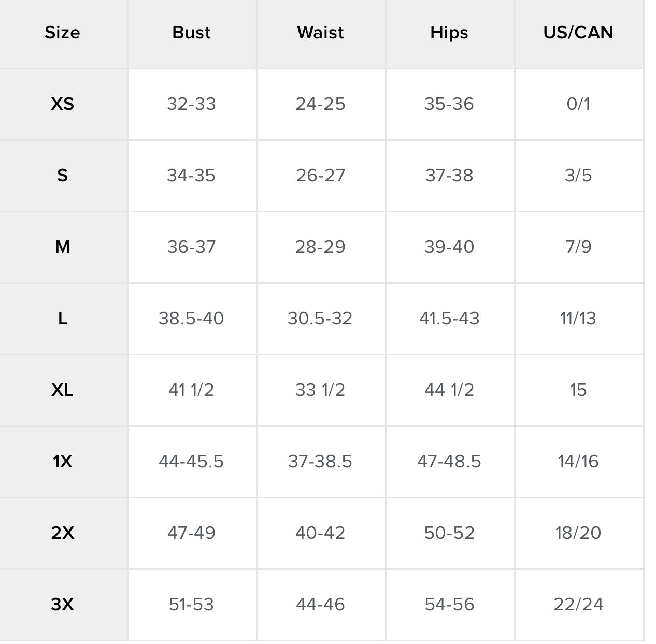The width and height of the screenshot is (656, 644).
Task: Click the Bust column header
Action: click(x=191, y=33)
